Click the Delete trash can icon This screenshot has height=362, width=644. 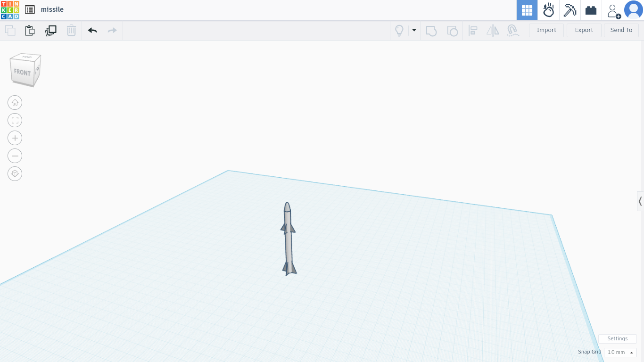click(71, 31)
